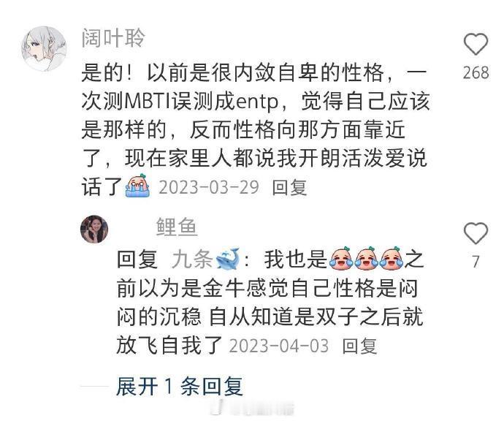Viewport: 504px width, 421px height.
Task: Select the reply text mentioning 双子 and 金牛
Action: tap(271, 301)
